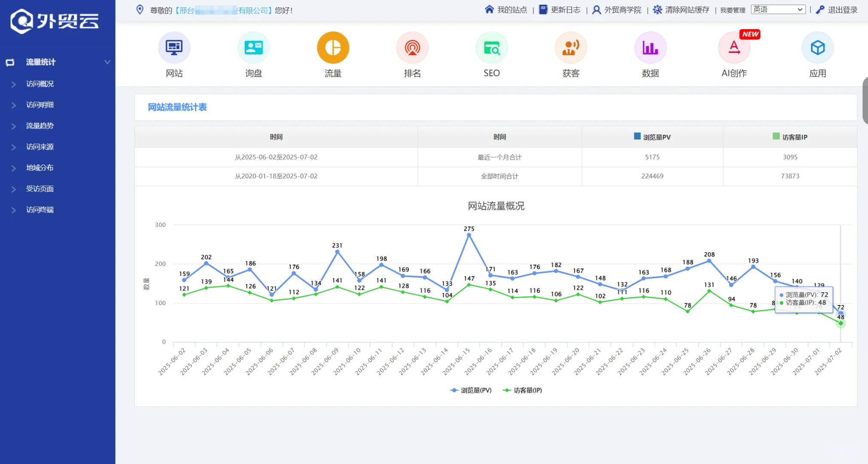The height and width of the screenshot is (464, 868).
Task: Go to 访问来源 page
Action: [x=40, y=147]
